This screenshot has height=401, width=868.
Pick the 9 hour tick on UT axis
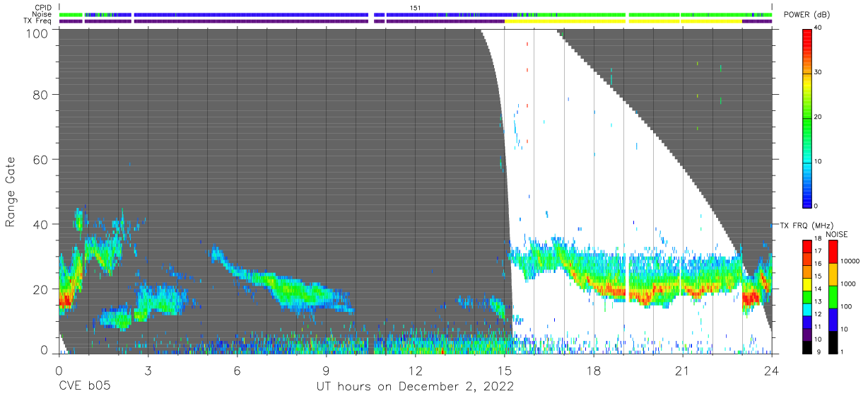coord(326,370)
